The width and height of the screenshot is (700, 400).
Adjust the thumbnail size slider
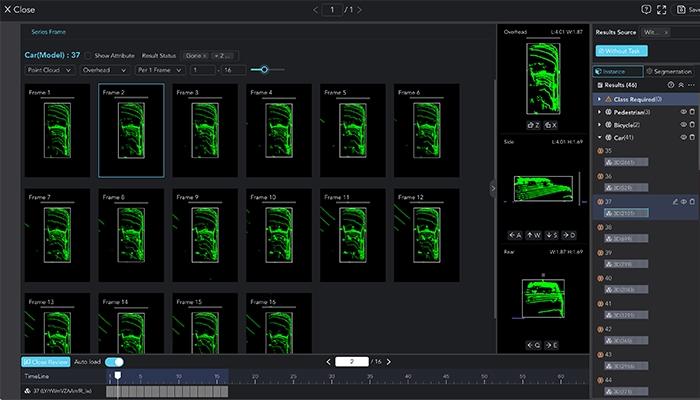click(264, 70)
